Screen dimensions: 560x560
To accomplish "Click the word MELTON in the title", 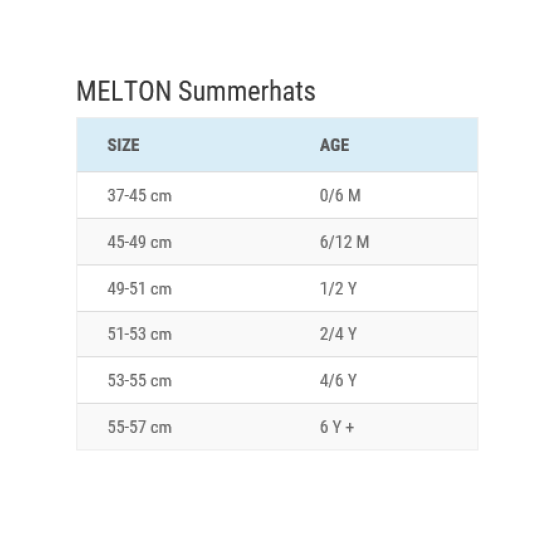I will pyautogui.click(x=124, y=91).
